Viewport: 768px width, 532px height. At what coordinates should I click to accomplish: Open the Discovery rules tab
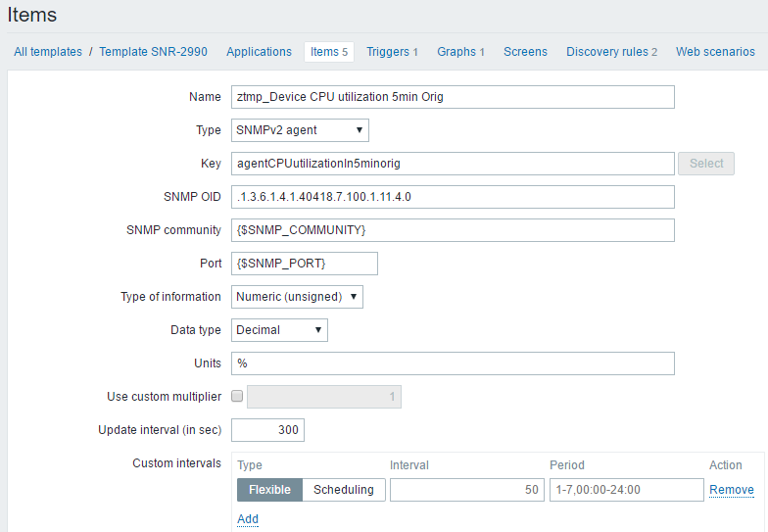[611, 52]
